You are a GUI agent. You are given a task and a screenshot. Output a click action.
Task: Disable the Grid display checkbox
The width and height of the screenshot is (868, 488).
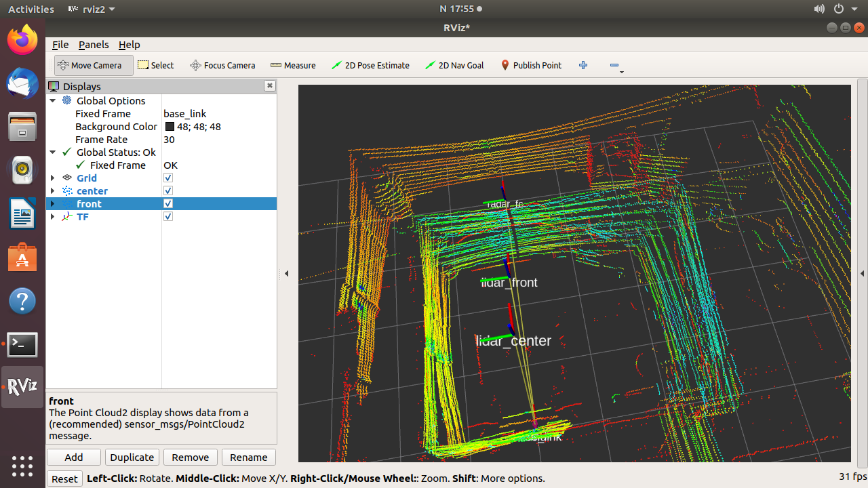tap(167, 178)
